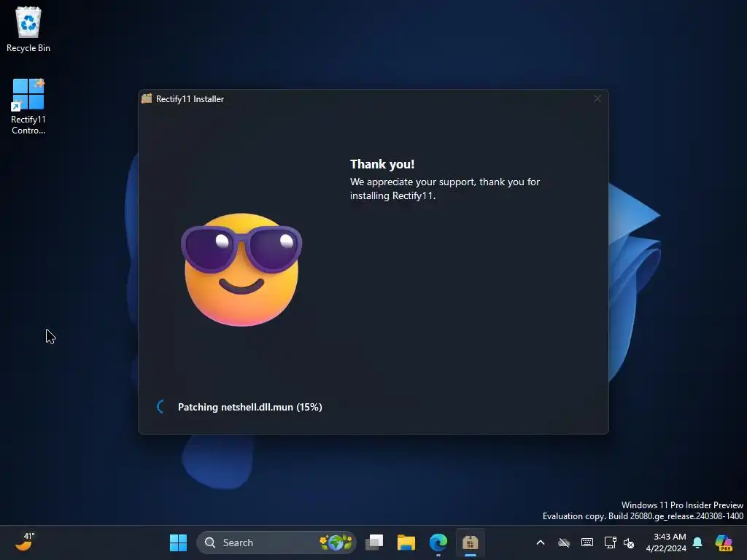
Task: Open Task View from the taskbar
Action: pos(374,542)
